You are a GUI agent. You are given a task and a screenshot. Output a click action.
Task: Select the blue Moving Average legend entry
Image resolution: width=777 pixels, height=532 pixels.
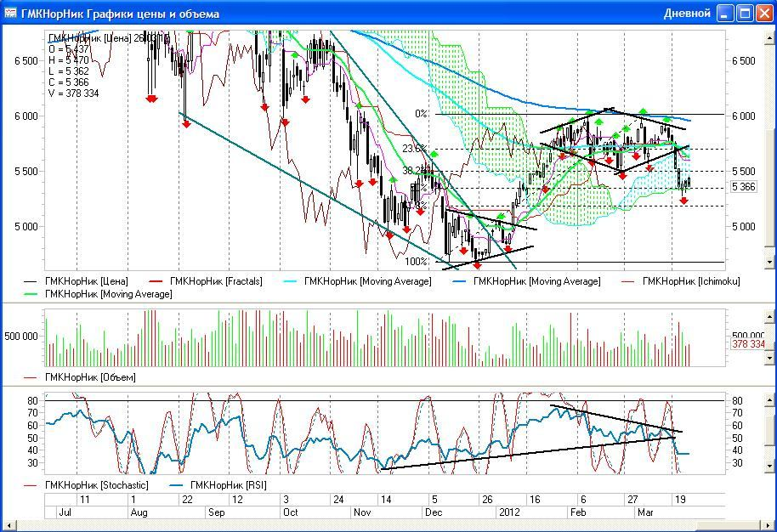coord(527,281)
